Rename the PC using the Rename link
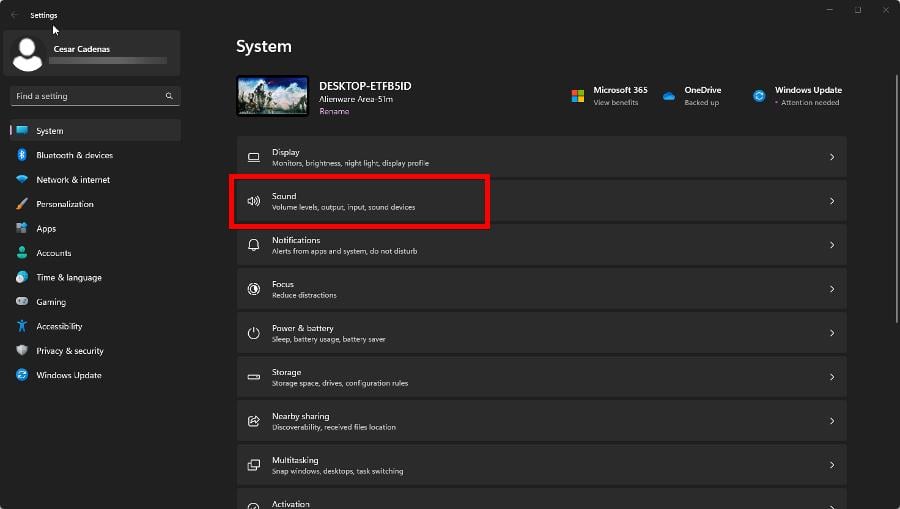900x509 pixels. click(334, 112)
